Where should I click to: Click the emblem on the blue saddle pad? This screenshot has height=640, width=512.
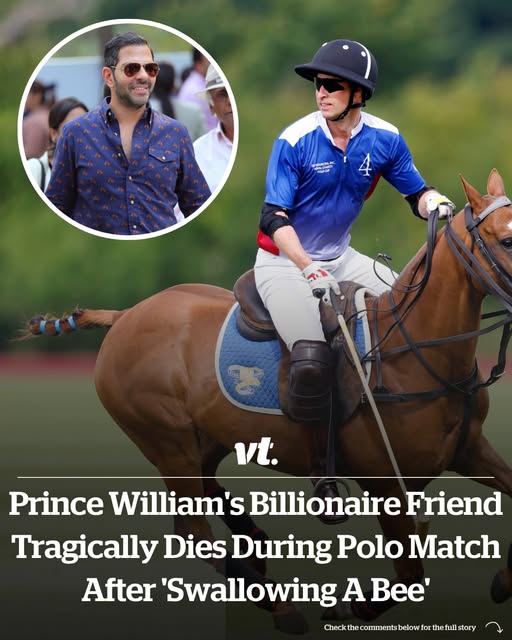click(246, 379)
